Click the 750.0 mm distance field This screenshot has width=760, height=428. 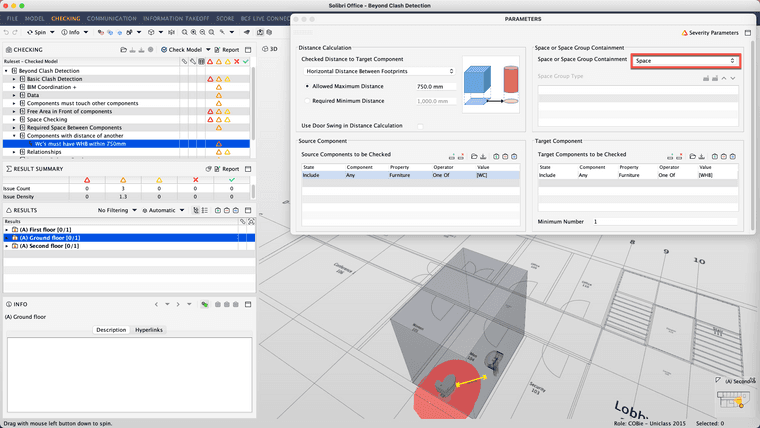(436, 87)
